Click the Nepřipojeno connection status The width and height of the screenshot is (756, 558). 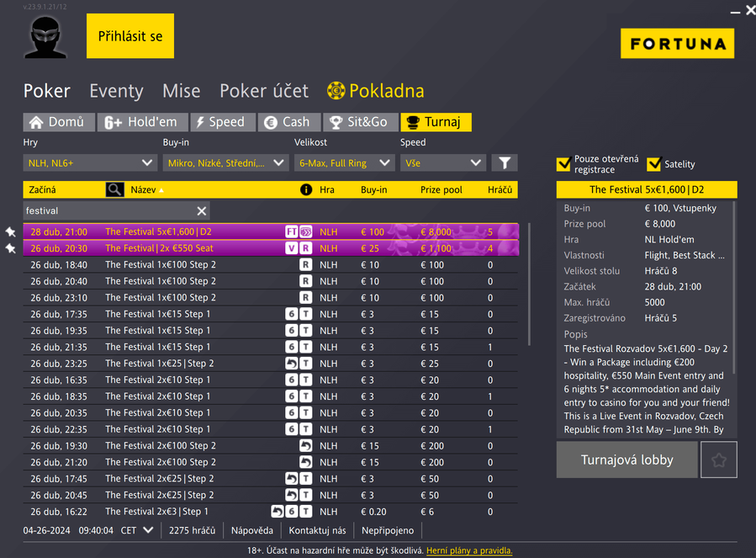[388, 530]
